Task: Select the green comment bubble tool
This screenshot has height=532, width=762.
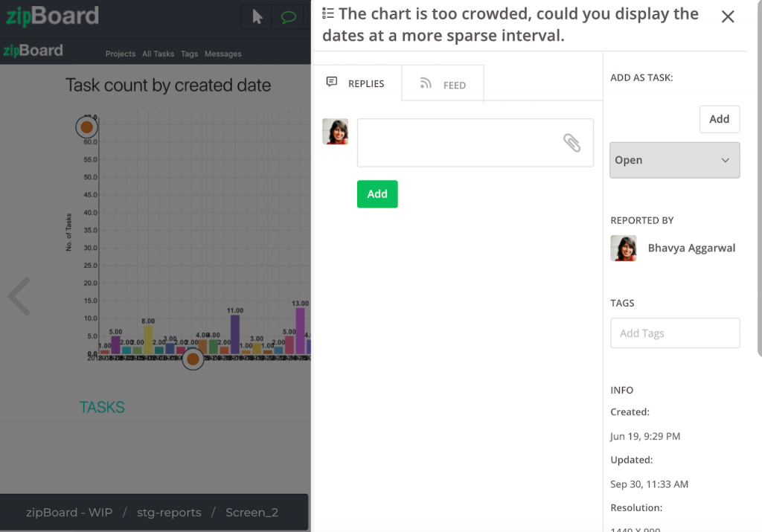Action: point(289,16)
